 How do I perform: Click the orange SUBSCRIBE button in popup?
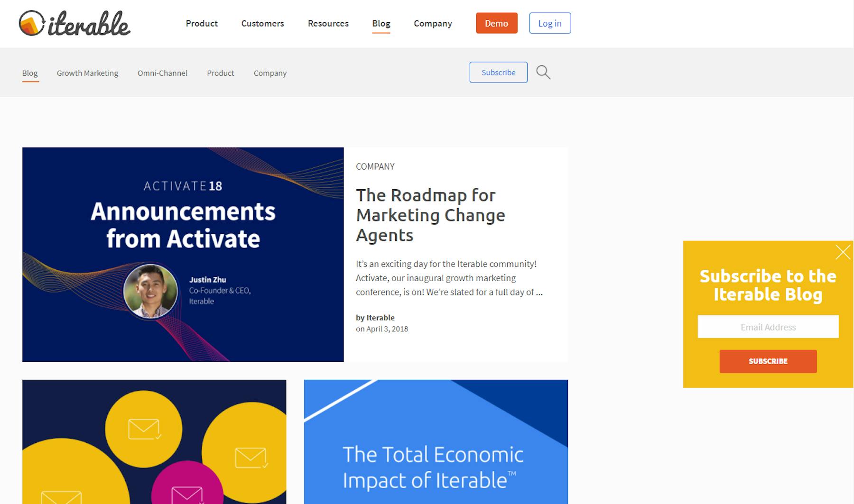(768, 361)
